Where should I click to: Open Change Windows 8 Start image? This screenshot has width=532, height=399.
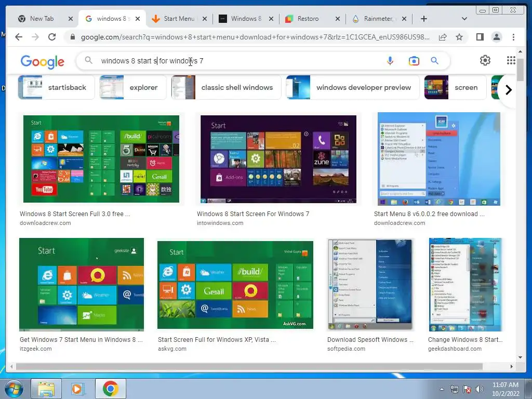(x=465, y=285)
